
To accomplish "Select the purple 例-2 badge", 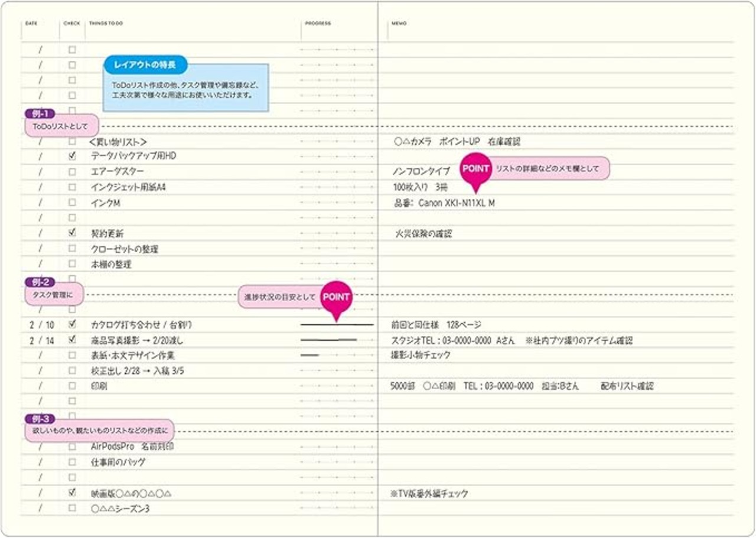I will 40,282.
